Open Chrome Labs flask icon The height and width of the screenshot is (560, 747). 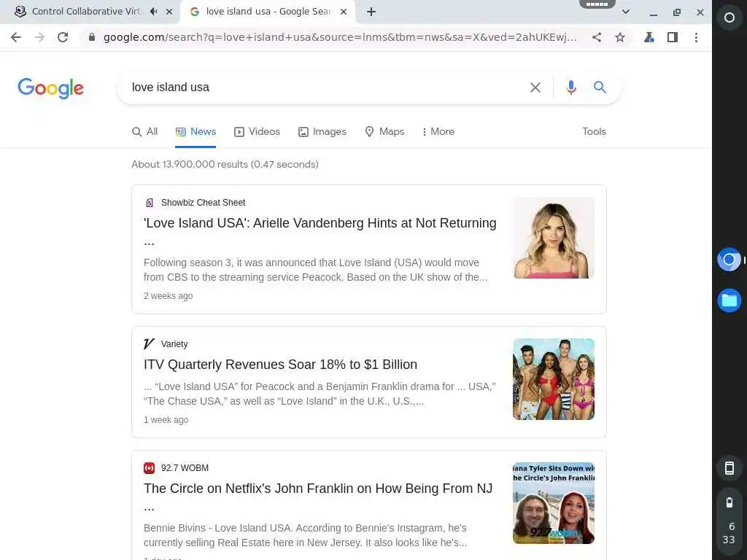(649, 37)
